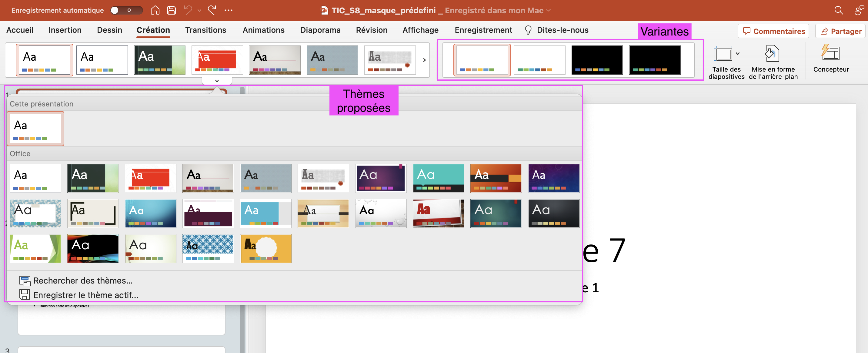Open the Dessin tab
Viewport: 868px width, 353px height.
(x=109, y=30)
